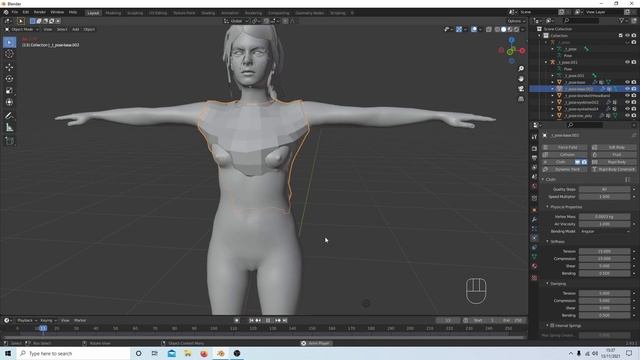
Task: Open the Global transform orientation dropdown
Action: click(236, 21)
